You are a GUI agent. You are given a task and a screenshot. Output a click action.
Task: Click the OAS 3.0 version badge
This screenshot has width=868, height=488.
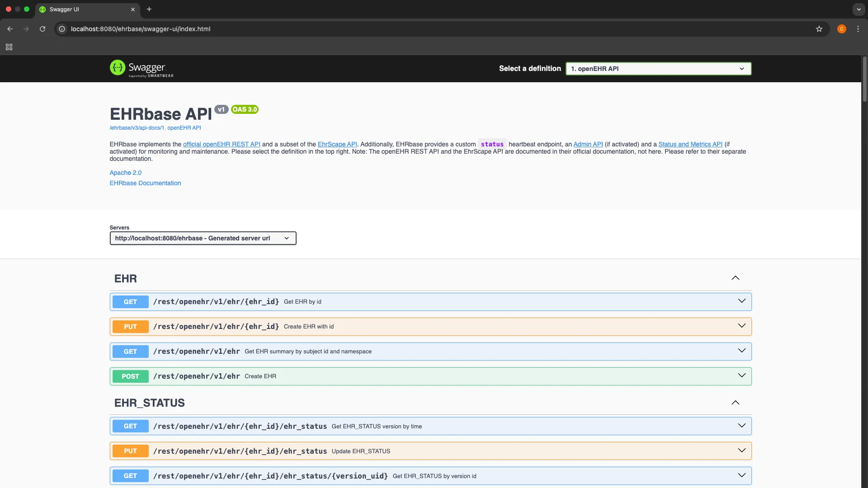click(x=245, y=109)
